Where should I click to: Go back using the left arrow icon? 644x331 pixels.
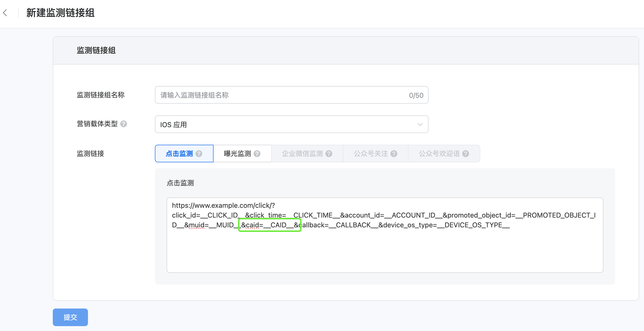tap(5, 13)
